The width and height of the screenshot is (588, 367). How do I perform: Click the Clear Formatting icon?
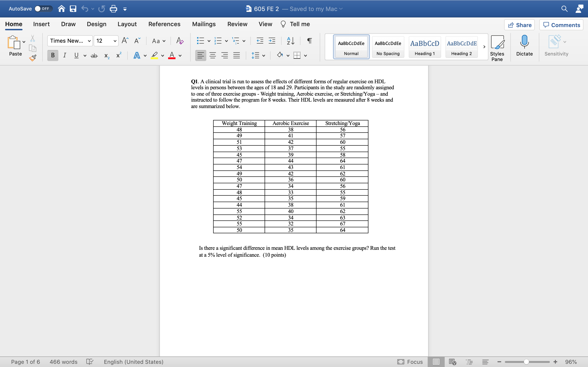tap(180, 41)
